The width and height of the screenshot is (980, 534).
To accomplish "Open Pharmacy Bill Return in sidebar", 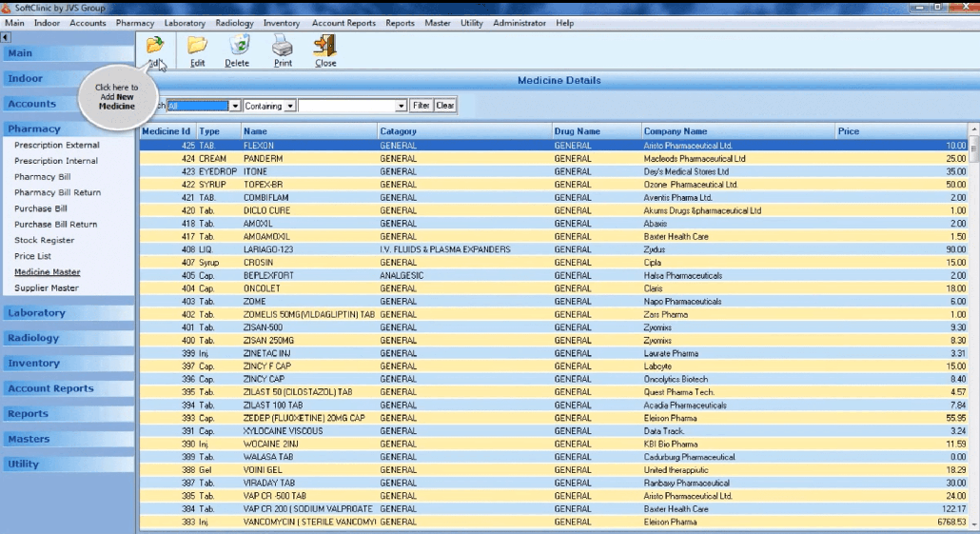I will point(57,192).
